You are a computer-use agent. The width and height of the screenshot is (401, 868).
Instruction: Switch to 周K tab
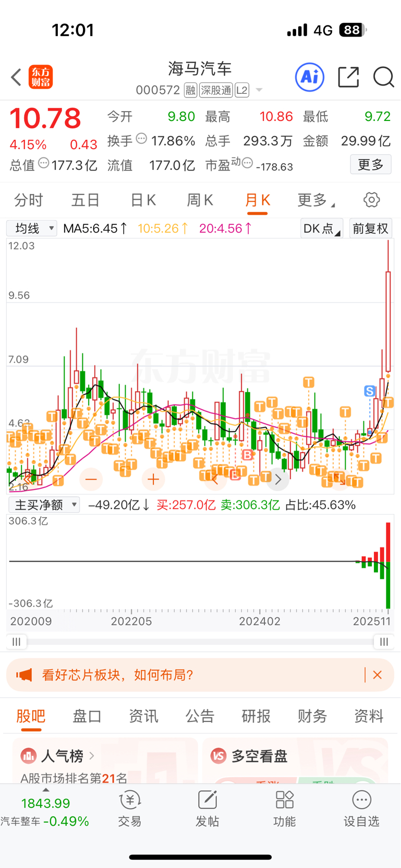click(x=200, y=200)
